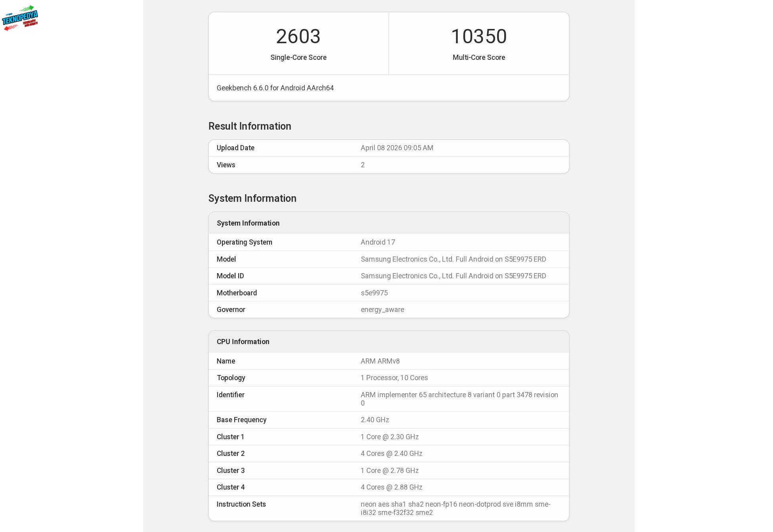Click the Model row value text

click(x=453, y=259)
